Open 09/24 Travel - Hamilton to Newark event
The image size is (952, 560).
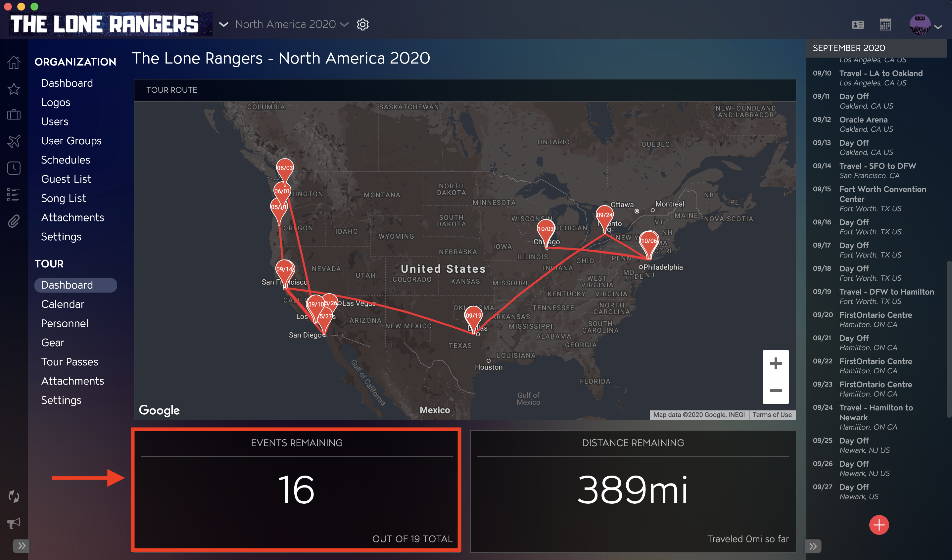coord(877,417)
